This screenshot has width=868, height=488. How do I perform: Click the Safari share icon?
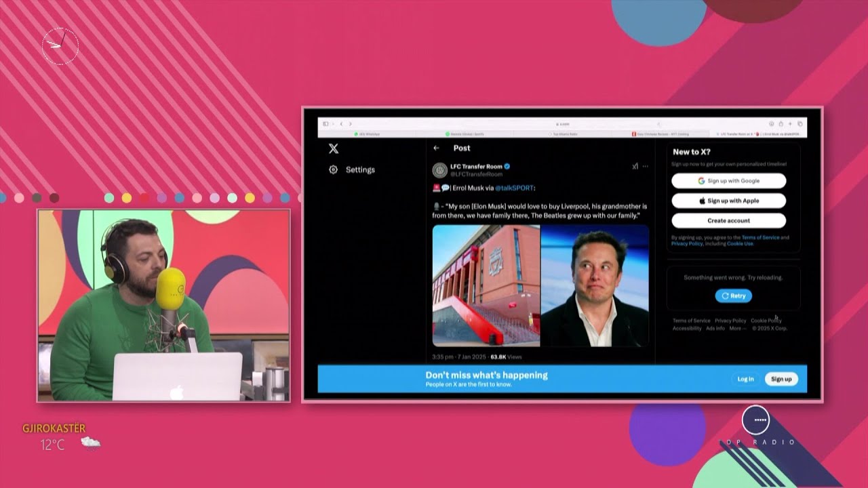[781, 124]
